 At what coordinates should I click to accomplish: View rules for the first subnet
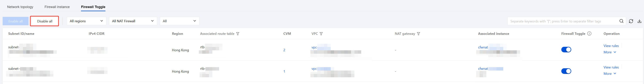(x=611, y=46)
